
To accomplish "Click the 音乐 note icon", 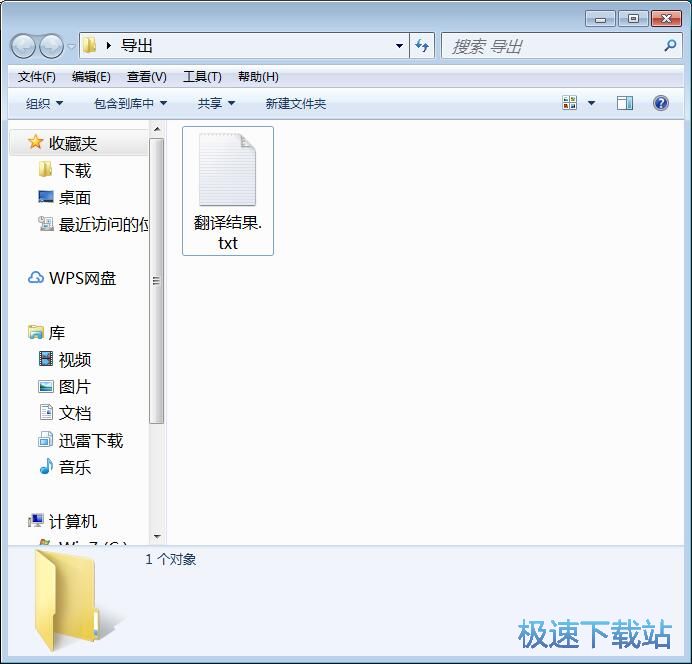I will tap(46, 466).
